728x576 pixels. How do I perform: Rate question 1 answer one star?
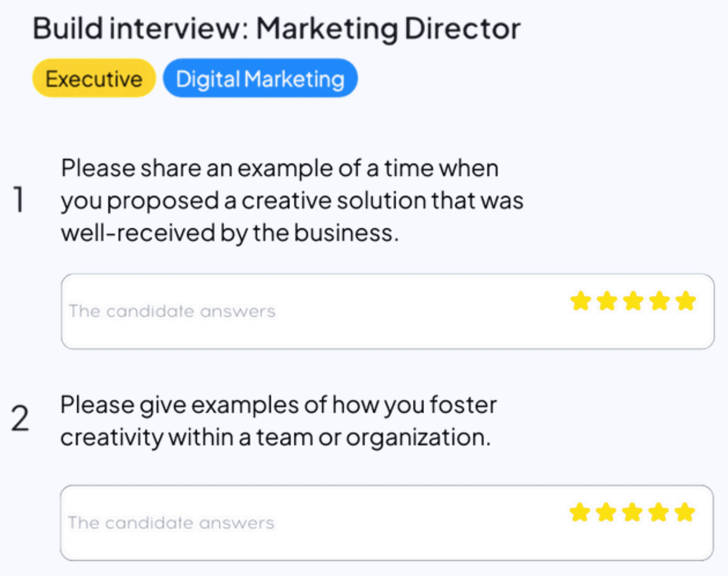coord(581,301)
